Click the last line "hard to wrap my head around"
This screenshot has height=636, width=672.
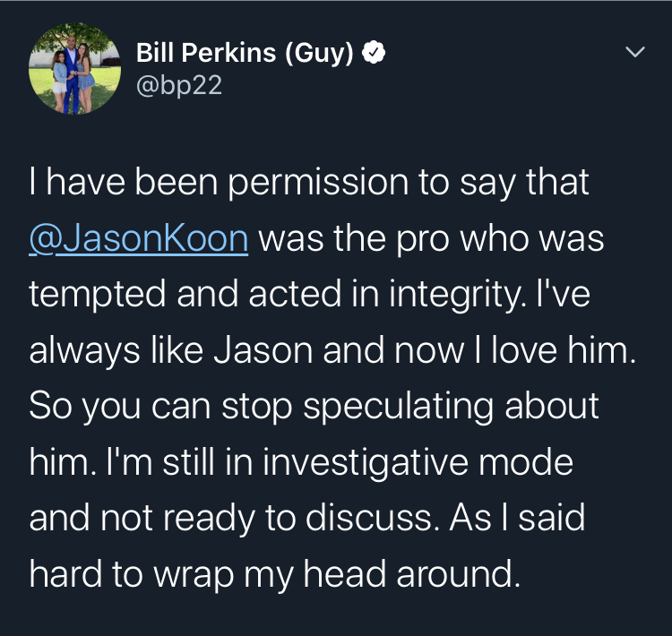click(x=274, y=573)
